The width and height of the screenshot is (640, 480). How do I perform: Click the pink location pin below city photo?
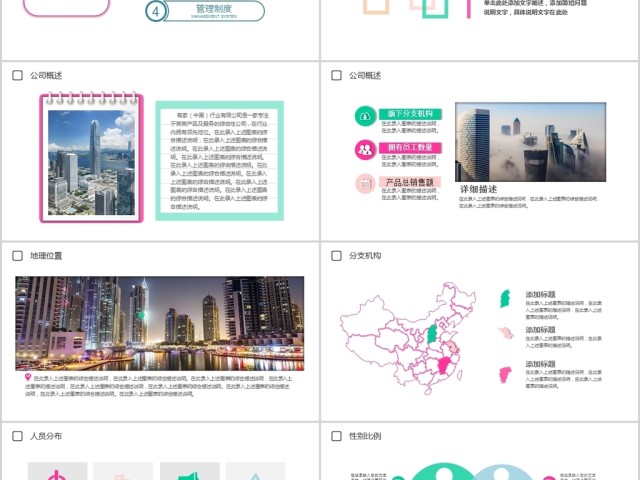[28, 377]
